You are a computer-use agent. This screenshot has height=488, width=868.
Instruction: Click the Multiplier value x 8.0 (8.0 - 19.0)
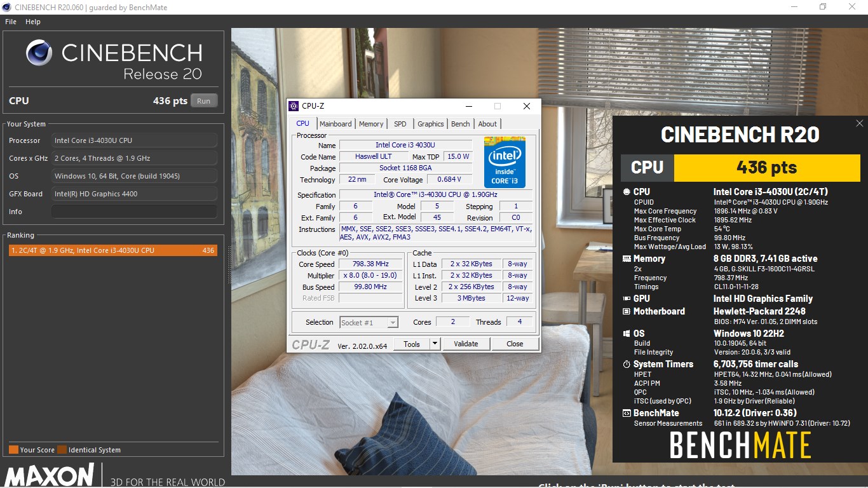[x=370, y=275]
